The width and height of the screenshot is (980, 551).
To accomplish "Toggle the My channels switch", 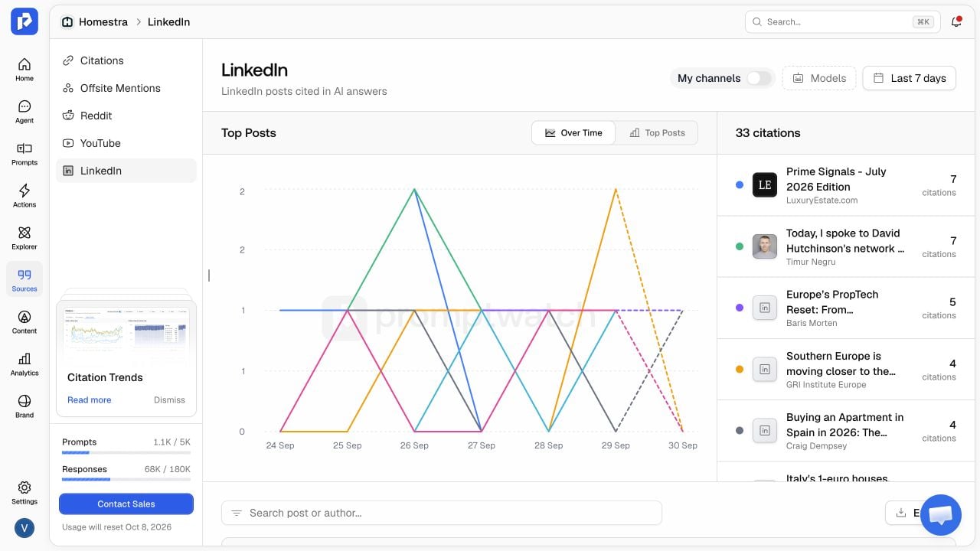I will tap(759, 78).
